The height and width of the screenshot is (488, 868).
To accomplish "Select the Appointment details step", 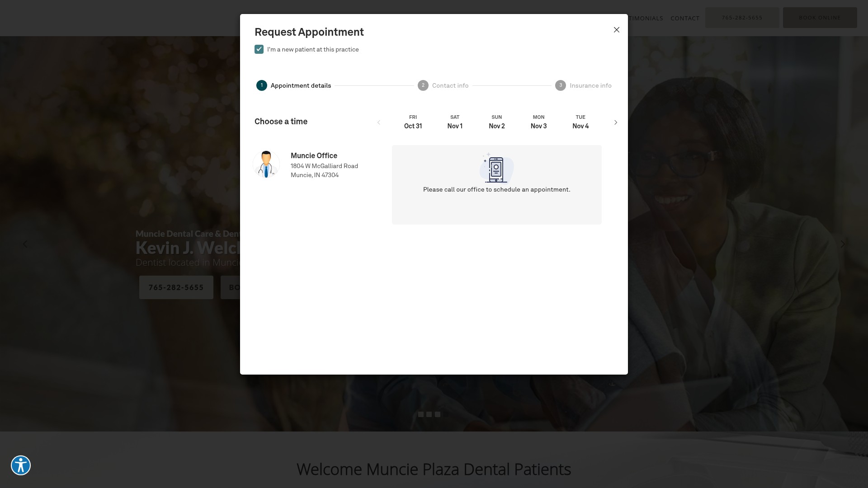I will point(294,85).
